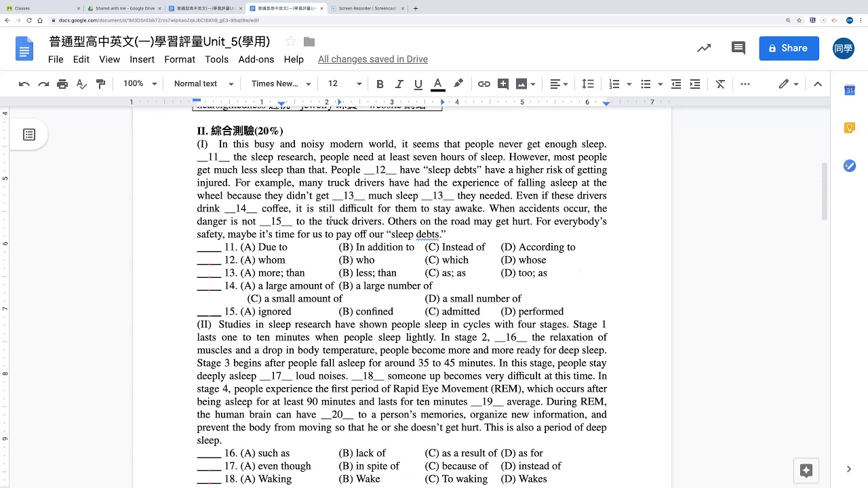Toggle numbered list formatting

pos(614,84)
